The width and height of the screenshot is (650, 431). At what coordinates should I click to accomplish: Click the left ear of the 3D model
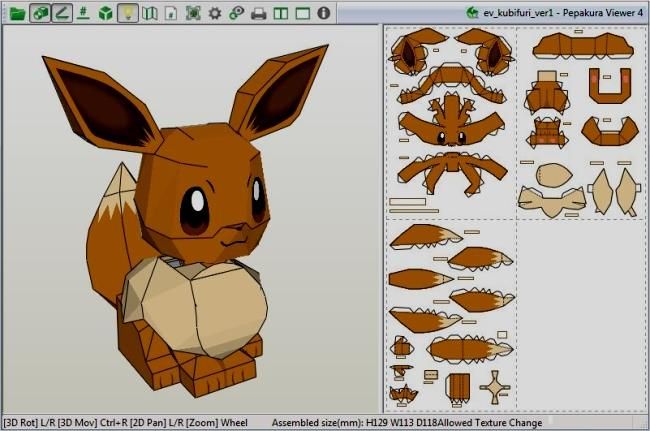[102, 106]
